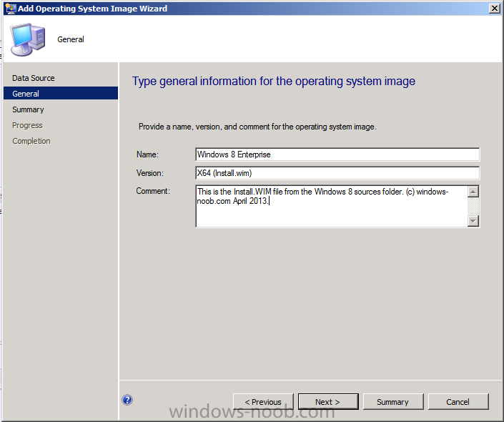
Task: Click the blue help question mark icon
Action: (x=127, y=400)
